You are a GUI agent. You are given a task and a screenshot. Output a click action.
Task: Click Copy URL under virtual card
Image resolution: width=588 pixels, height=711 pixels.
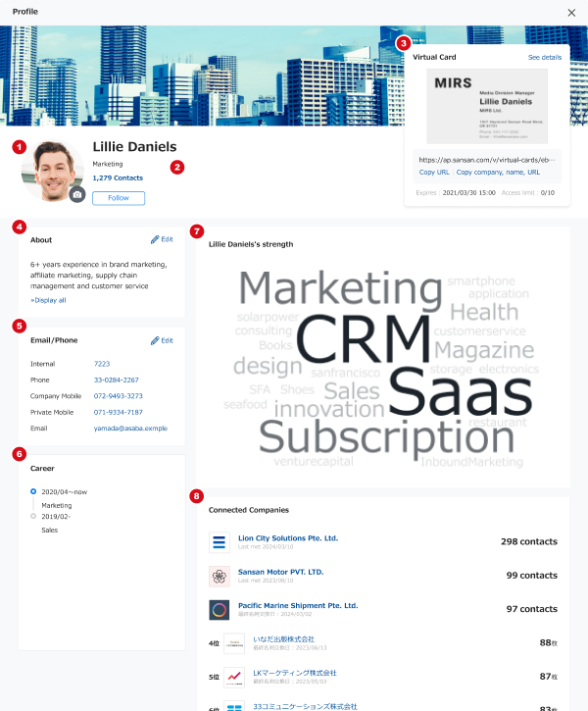[x=434, y=172]
